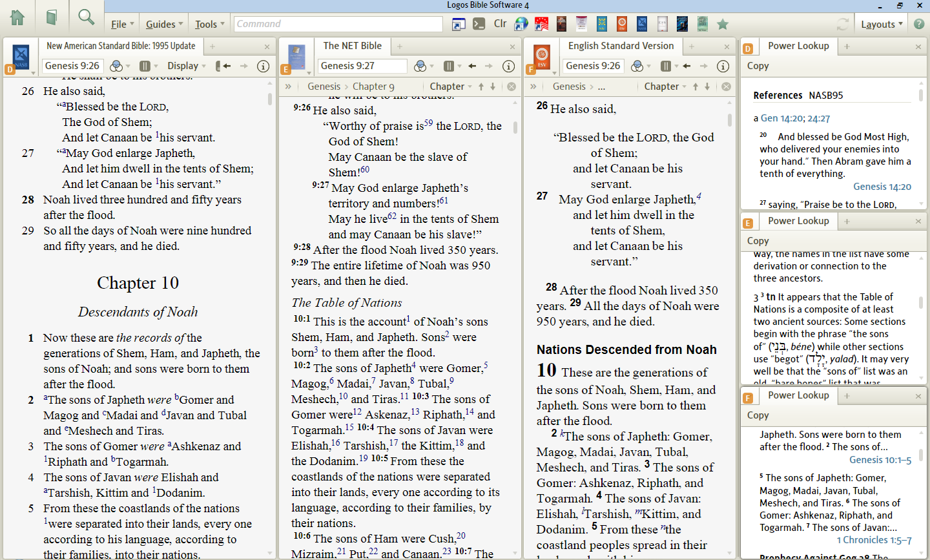This screenshot has height=560, width=930.
Task: Expand NET Bible locator bar chevron
Action: point(288,87)
